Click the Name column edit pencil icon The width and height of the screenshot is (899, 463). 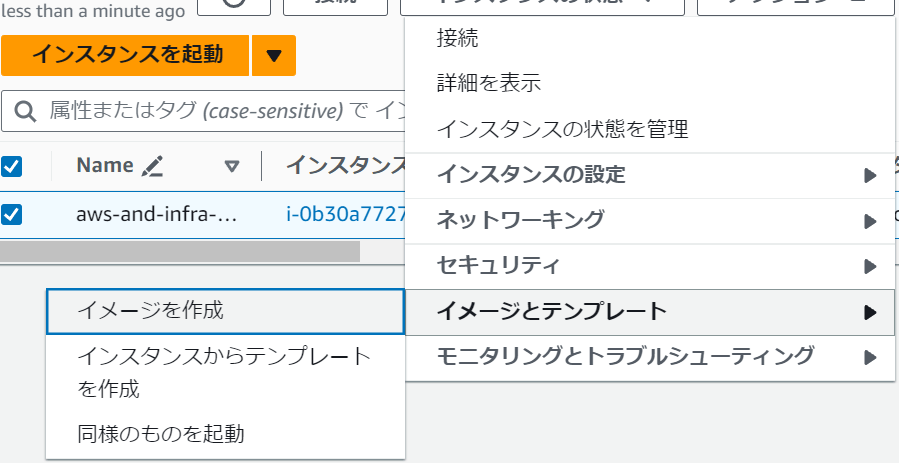click(x=153, y=166)
